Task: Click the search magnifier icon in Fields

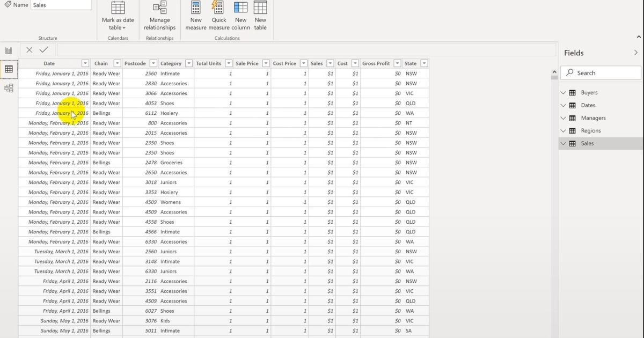Action: click(570, 73)
